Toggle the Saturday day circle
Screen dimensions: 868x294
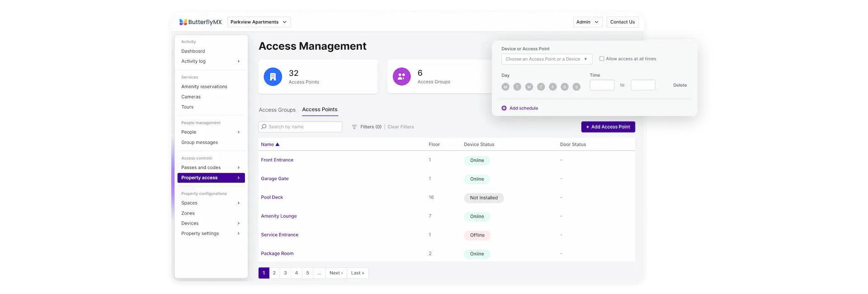(x=565, y=87)
